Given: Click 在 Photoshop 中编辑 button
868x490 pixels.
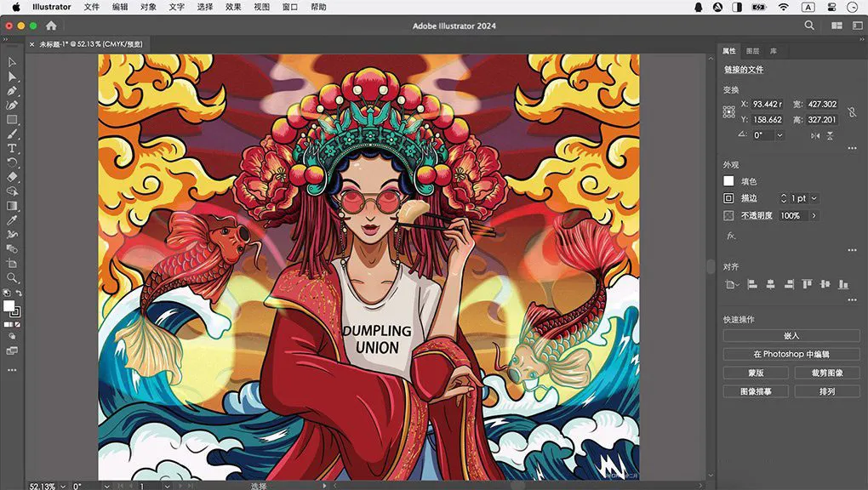Looking at the screenshot, I should pos(791,354).
